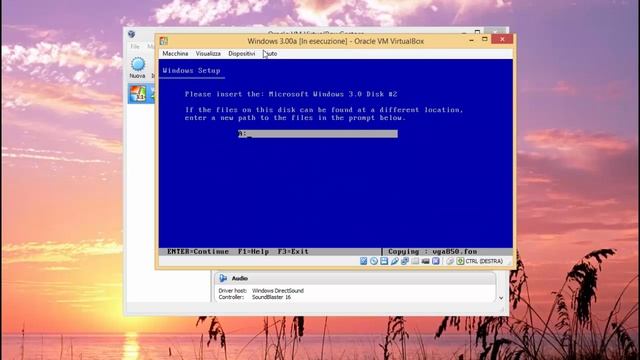The width and height of the screenshot is (640, 360).
Task: Click the CTRL (DESTRA) host key label
Action: click(x=484, y=261)
